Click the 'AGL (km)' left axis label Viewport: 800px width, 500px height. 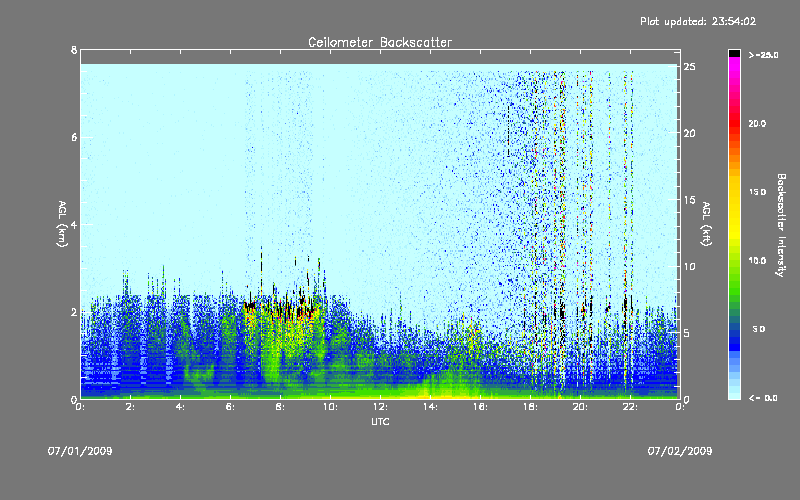tap(62, 224)
